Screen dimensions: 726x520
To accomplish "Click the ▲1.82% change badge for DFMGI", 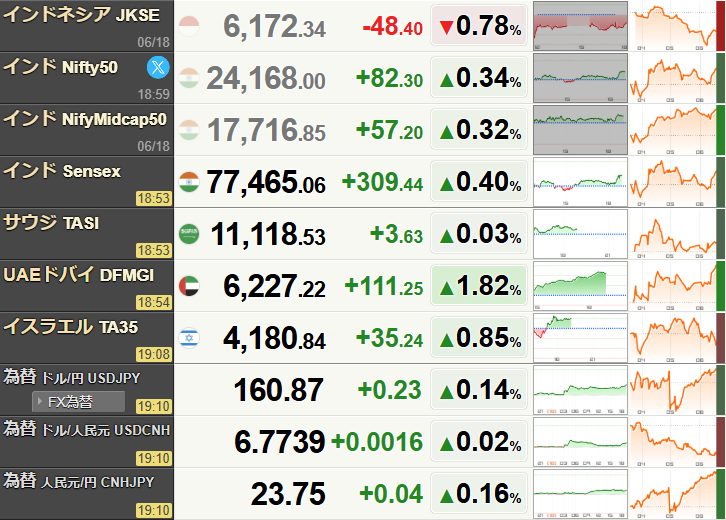I will coord(479,285).
